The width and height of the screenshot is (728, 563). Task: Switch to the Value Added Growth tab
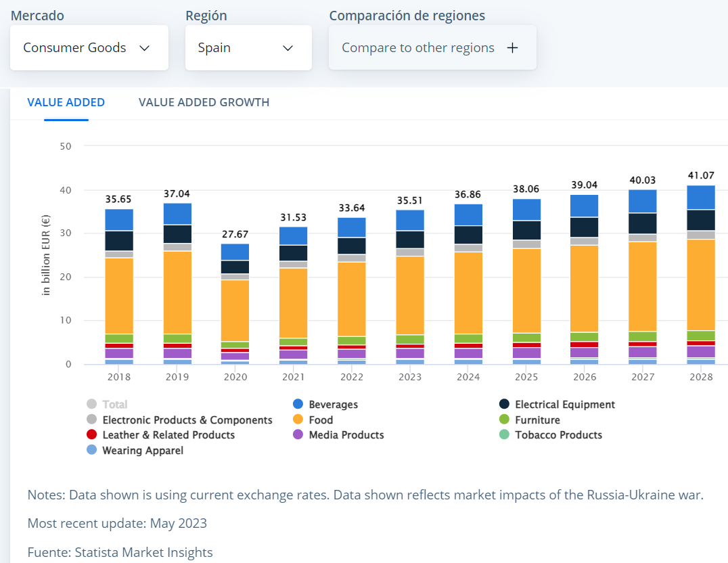(x=204, y=103)
